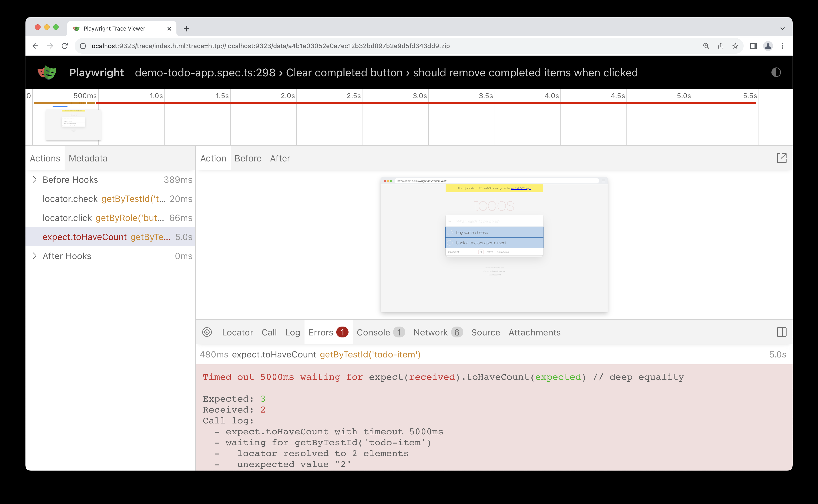
Task: Click the timeline screenshot thumbnail
Action: [73, 125]
